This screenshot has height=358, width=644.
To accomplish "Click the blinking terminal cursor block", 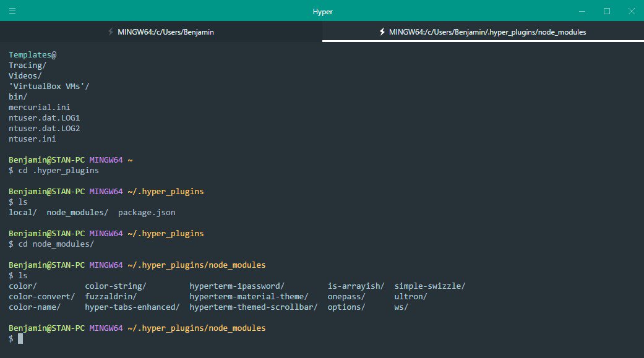I will 21,338.
